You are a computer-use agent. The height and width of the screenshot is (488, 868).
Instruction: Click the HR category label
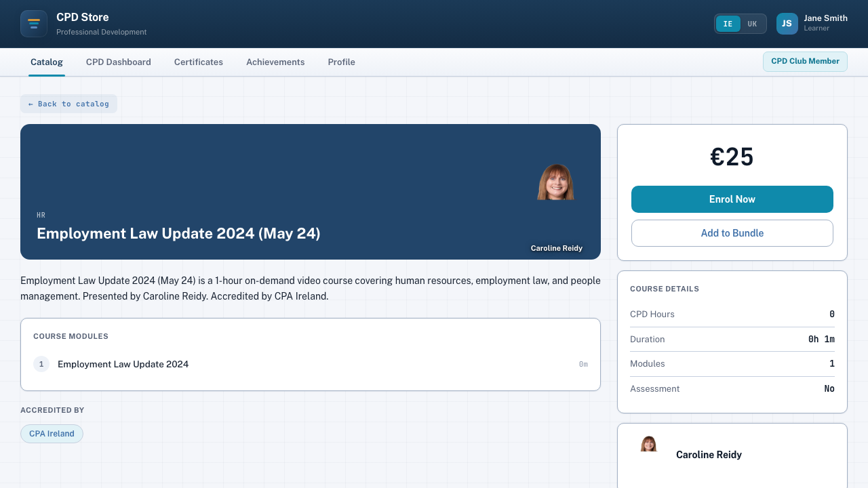pyautogui.click(x=41, y=216)
